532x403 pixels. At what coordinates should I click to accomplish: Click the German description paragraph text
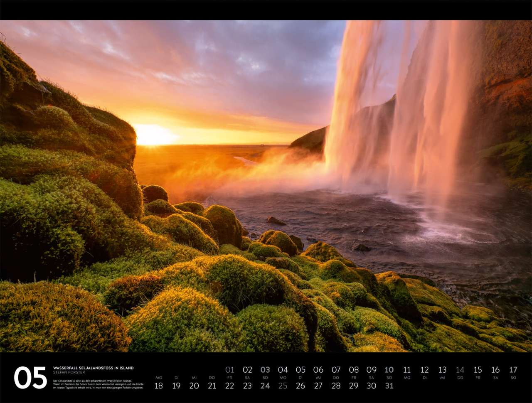[x=98, y=383]
